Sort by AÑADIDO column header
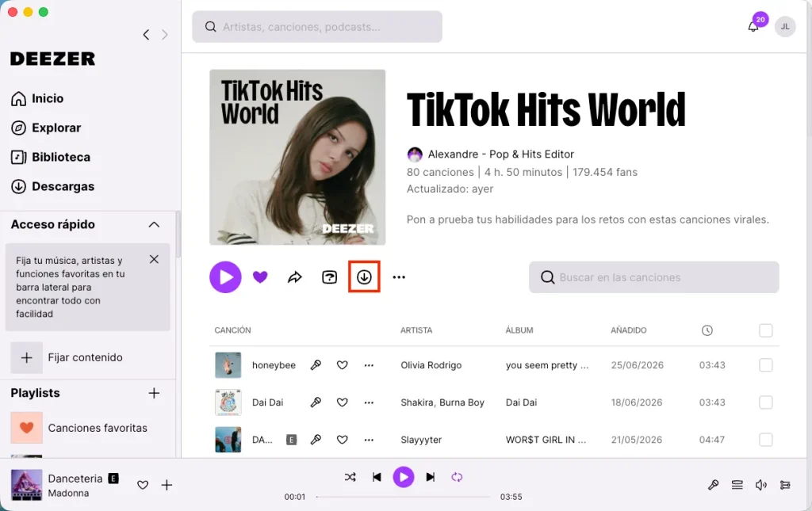The image size is (812, 511). 629,330
